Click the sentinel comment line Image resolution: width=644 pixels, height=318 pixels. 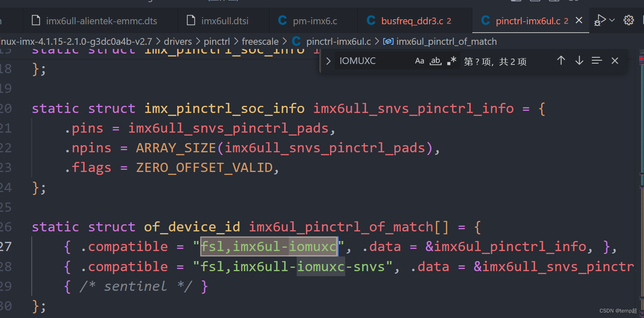(x=136, y=286)
